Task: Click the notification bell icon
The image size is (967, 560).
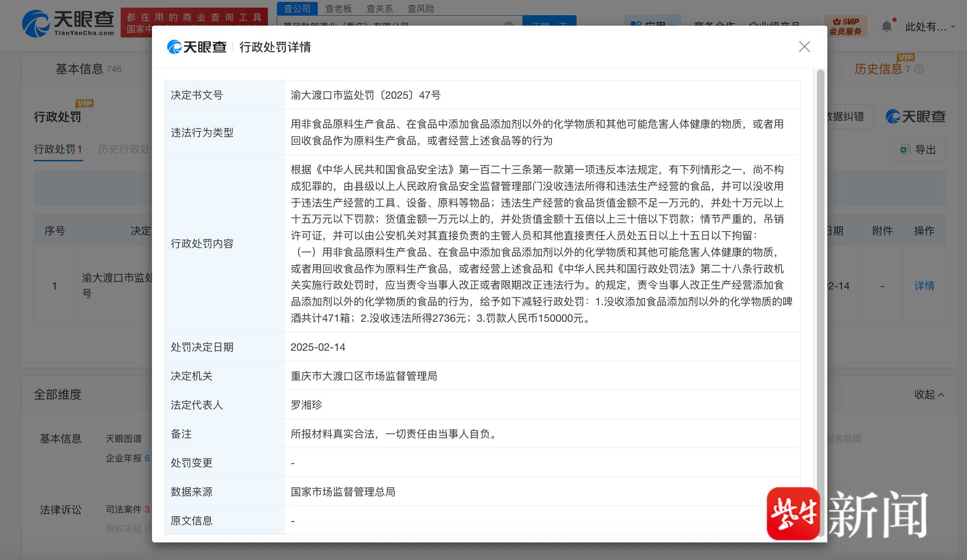Action: [x=886, y=27]
